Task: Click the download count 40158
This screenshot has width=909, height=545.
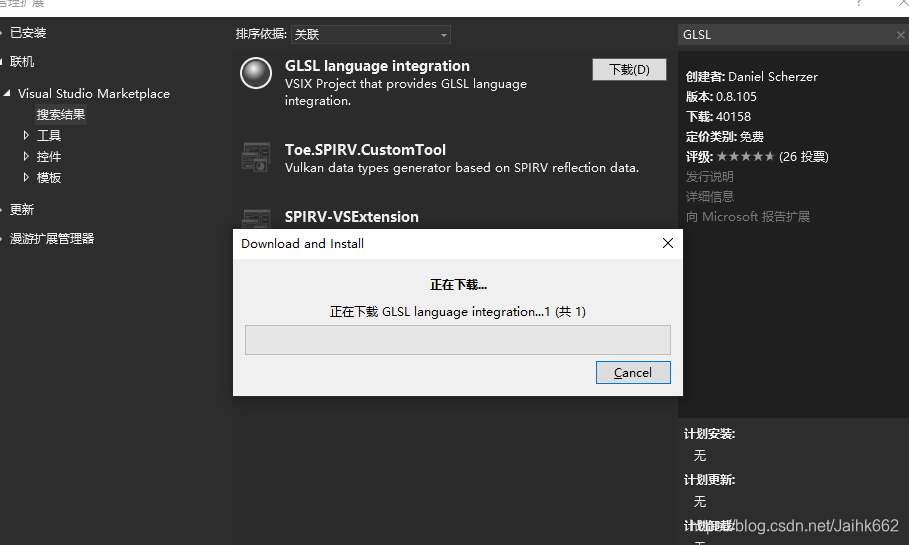Action: click(x=733, y=117)
